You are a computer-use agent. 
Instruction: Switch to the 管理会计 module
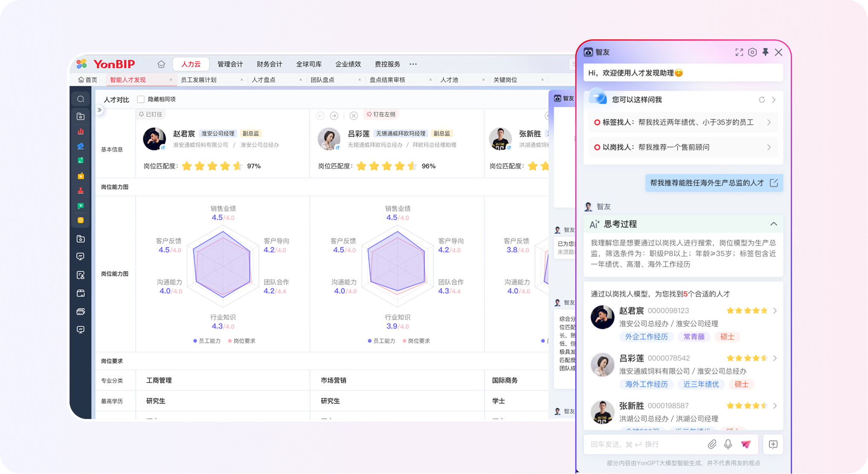(x=230, y=64)
